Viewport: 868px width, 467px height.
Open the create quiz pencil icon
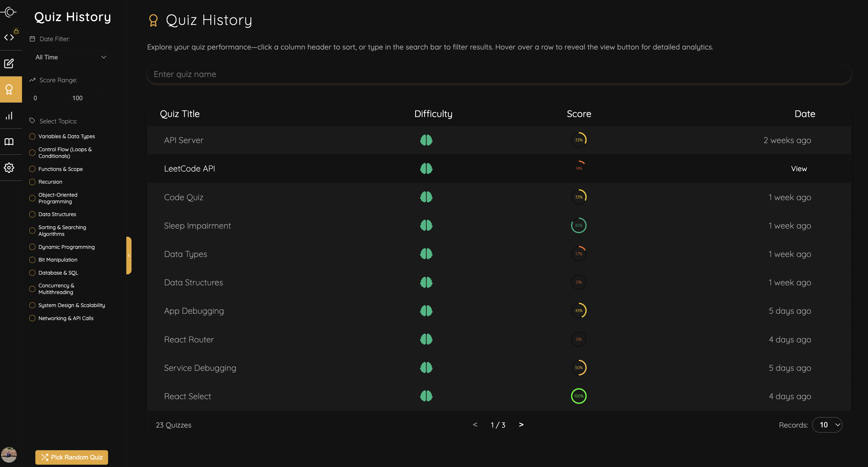[x=9, y=63]
